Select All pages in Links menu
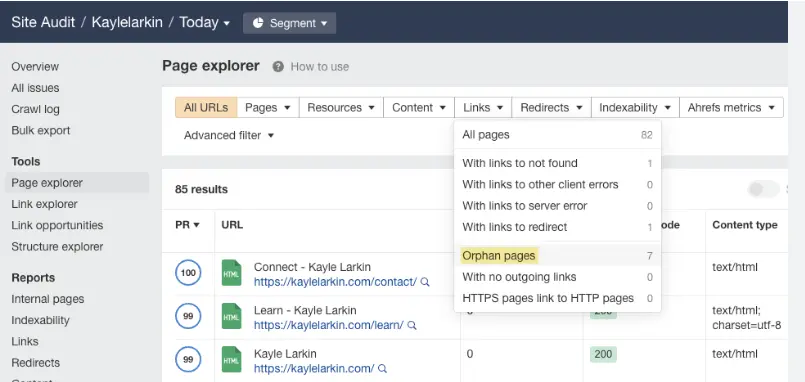The width and height of the screenshot is (805, 382). coord(558,135)
